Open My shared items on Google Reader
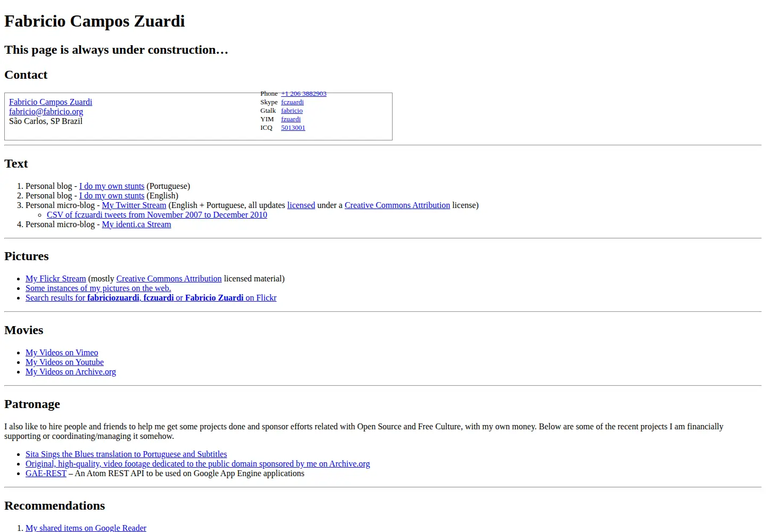Viewport: 766px width, 532px height. [86, 528]
